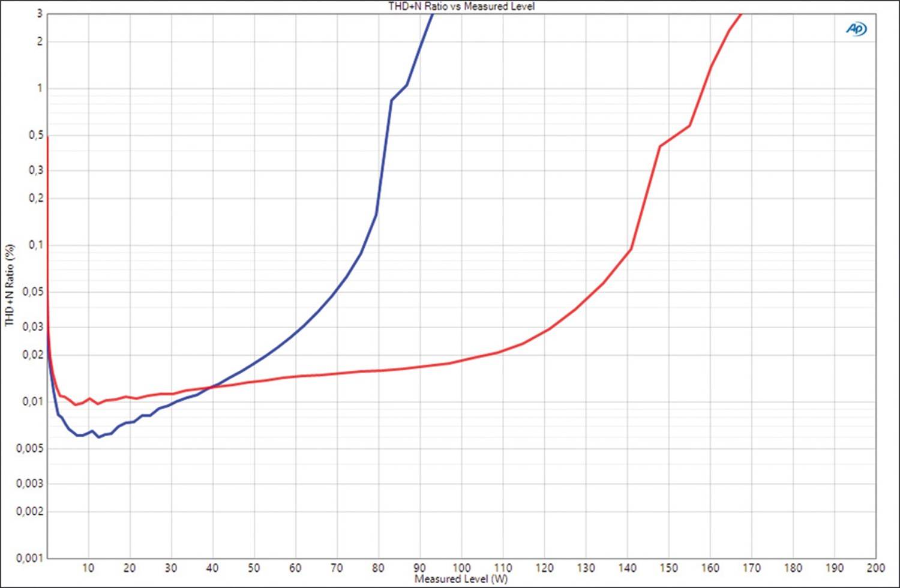900x588 pixels.
Task: Click x-axis tick label '10'
Action: tap(88, 568)
